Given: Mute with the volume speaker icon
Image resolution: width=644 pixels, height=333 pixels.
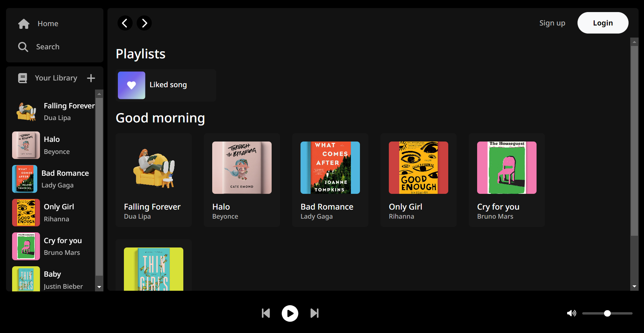Looking at the screenshot, I should [571, 313].
